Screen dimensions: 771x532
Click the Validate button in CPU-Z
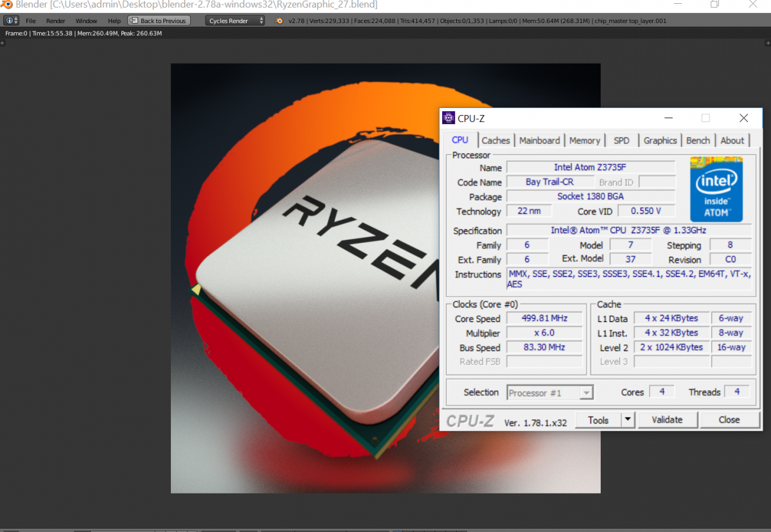click(667, 420)
